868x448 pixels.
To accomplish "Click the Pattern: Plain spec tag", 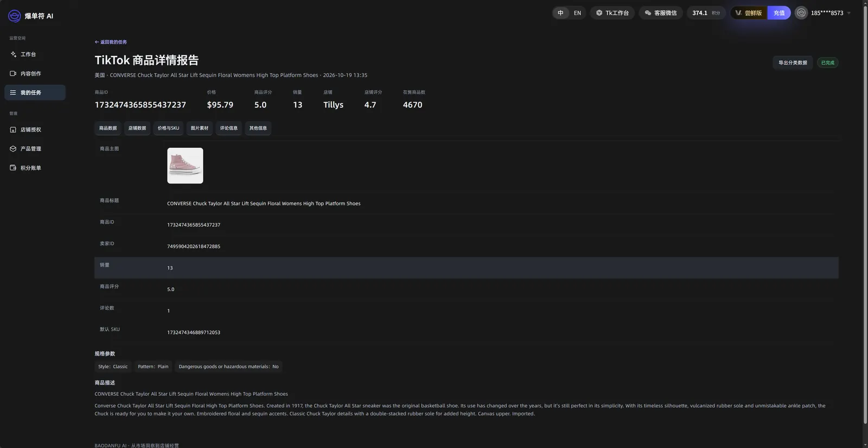I will point(153,367).
